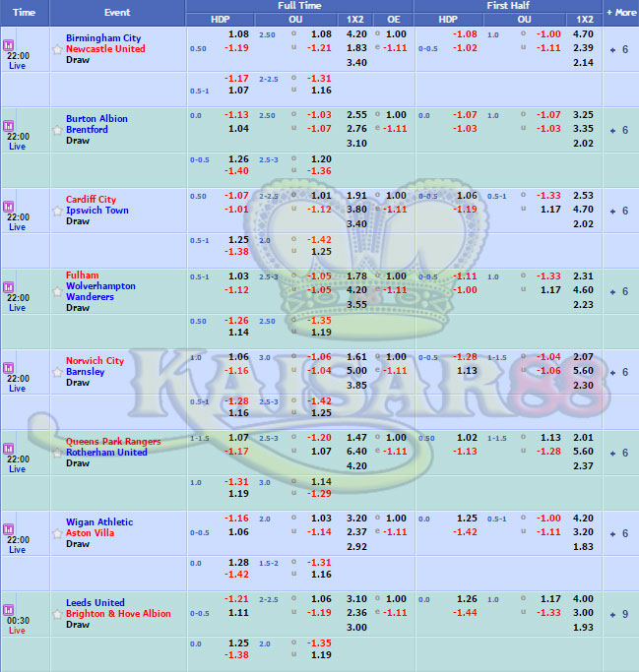Screen dimensions: 639x672
Task: Select Norwich City full time over odds -1.06
Action: click(x=319, y=356)
